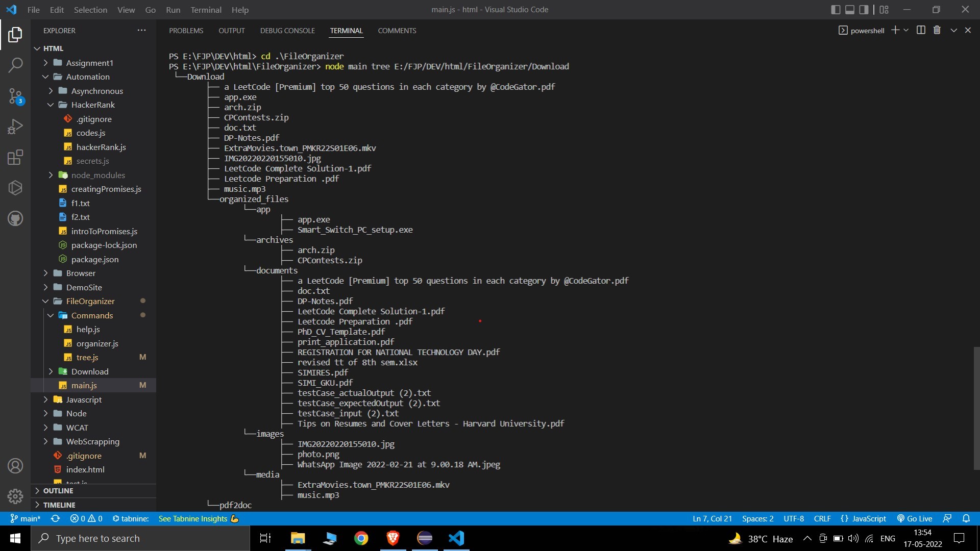The image size is (980, 551).
Task: Open the Explorer view in activity bar
Action: tap(15, 35)
